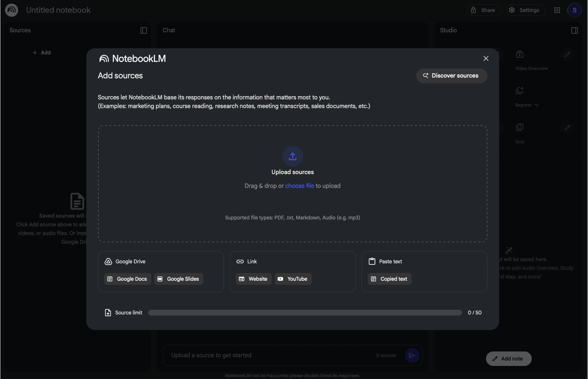Click the Source limit progress bar
The height and width of the screenshot is (379, 588).
(305, 312)
